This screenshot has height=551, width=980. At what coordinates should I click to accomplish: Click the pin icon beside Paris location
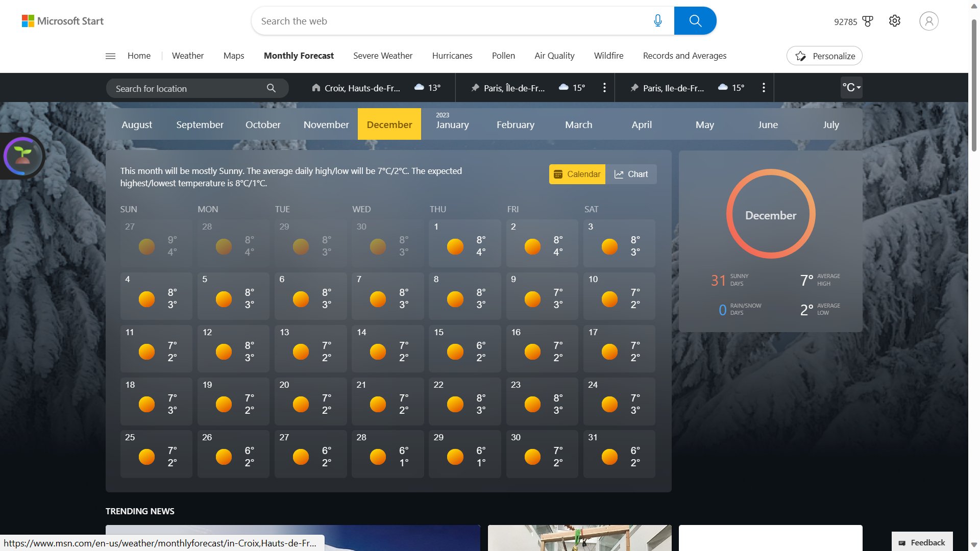pos(475,87)
